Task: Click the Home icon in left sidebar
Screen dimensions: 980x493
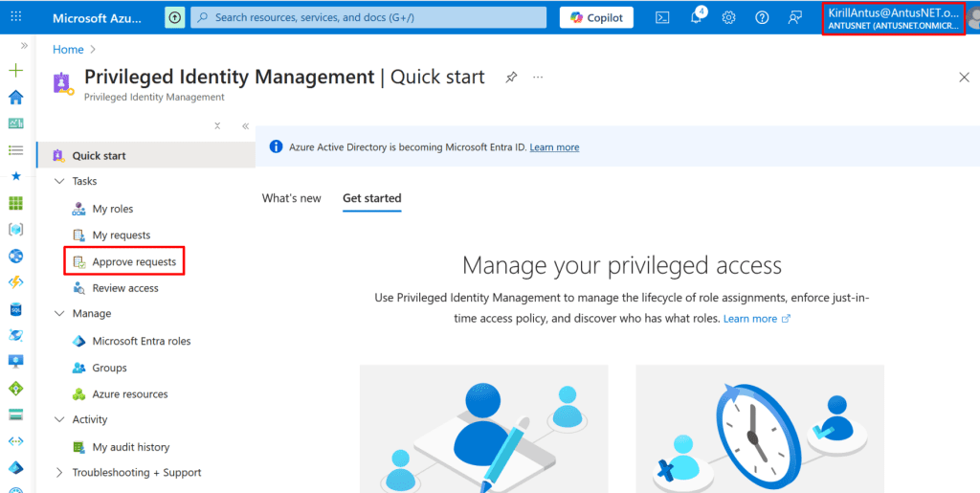Action: click(x=15, y=97)
